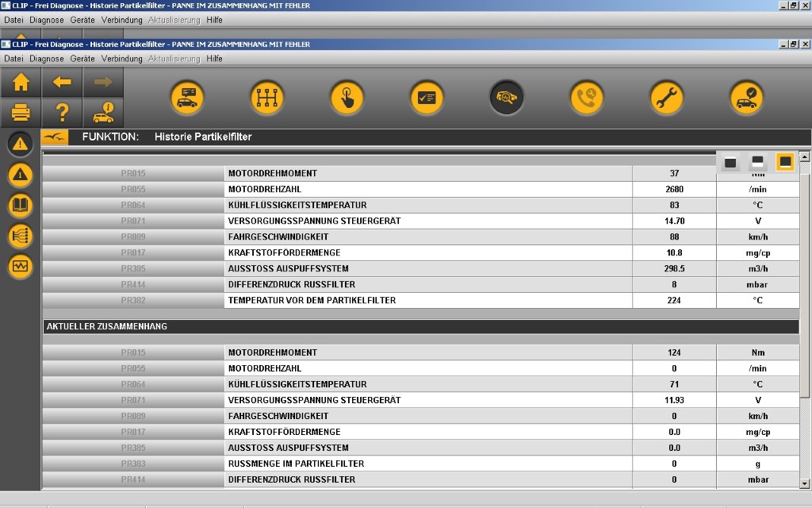Image resolution: width=812 pixels, height=508 pixels.
Task: Click the numbered warning triangle sidebar icon
Action: pos(21,175)
